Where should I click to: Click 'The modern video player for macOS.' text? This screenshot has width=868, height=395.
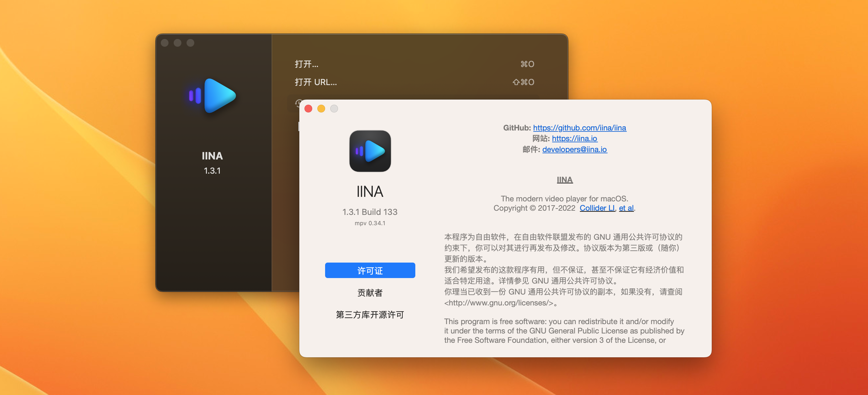point(564,198)
